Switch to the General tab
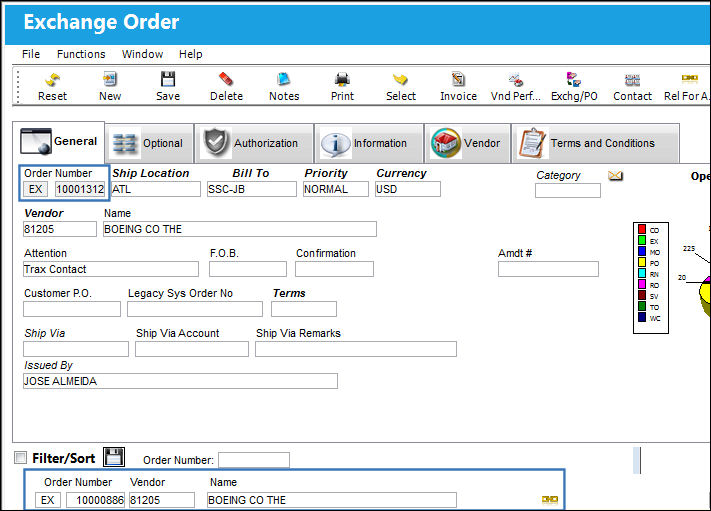 pyautogui.click(x=59, y=142)
